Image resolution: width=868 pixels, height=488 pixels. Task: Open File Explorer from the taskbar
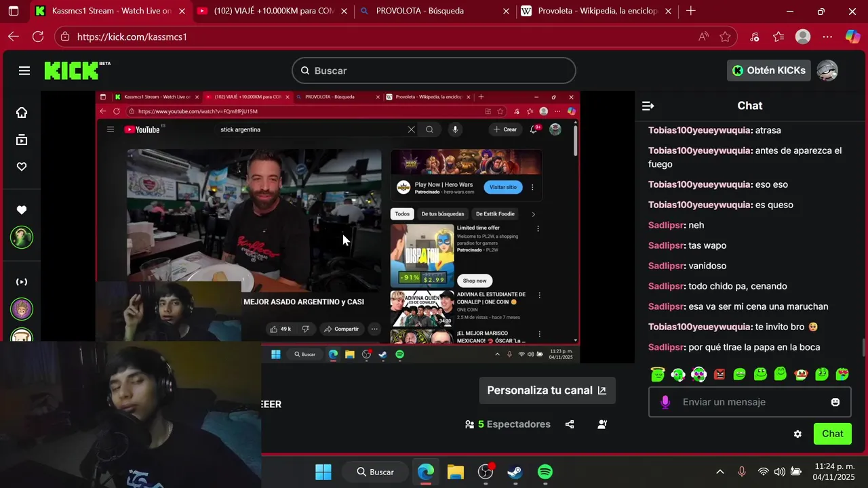click(x=456, y=472)
